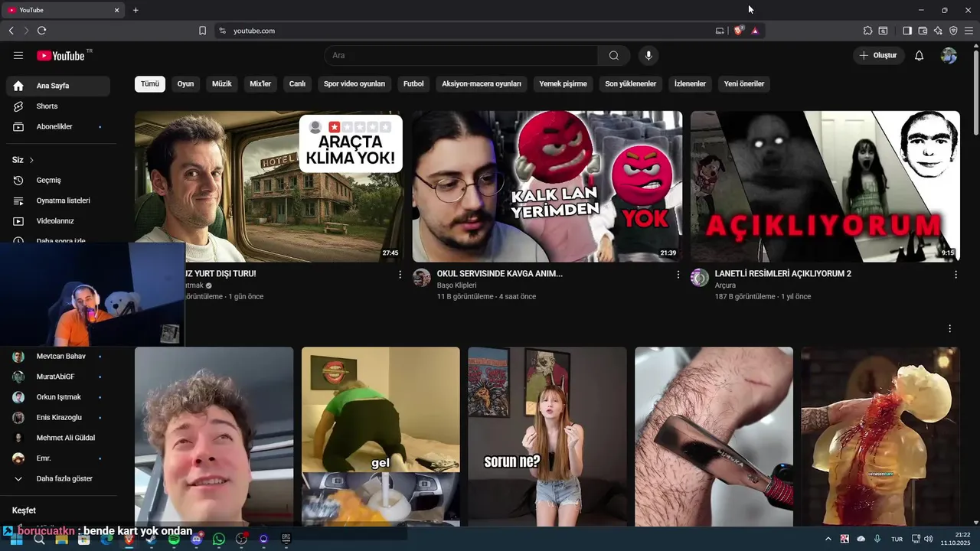Toggle browser sidebar panel icon
The image size is (980, 551).
907,31
